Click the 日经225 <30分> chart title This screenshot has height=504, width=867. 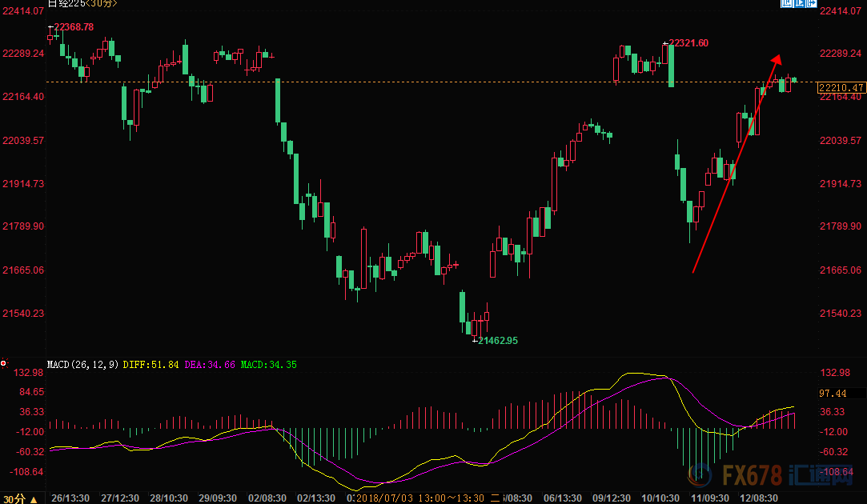(82, 4)
